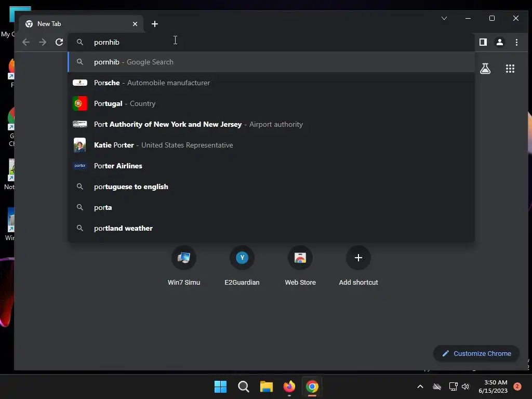
Task: Open the clock and date panel
Action: tap(493, 387)
